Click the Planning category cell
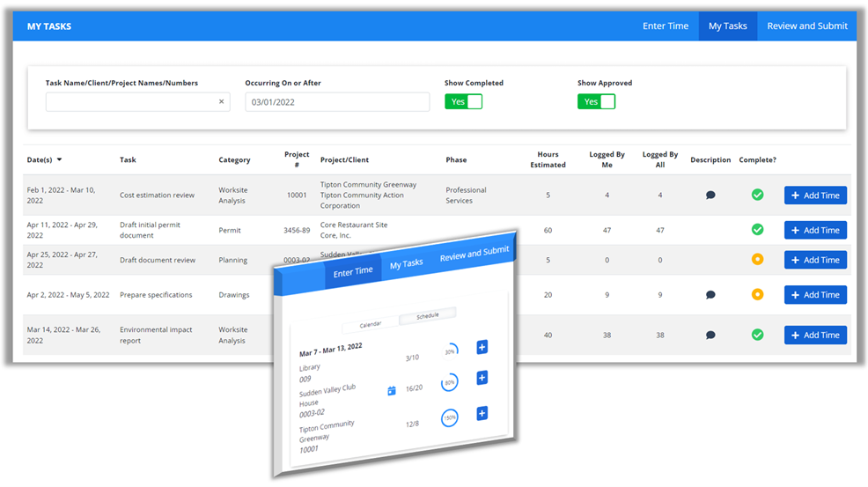Screen dimensions: 868x487 [233, 260]
